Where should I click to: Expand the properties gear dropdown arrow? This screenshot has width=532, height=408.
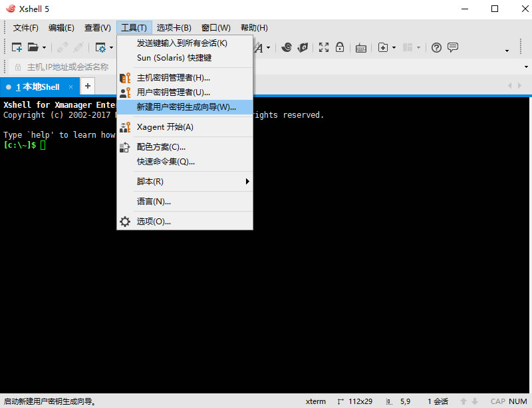pos(111,47)
